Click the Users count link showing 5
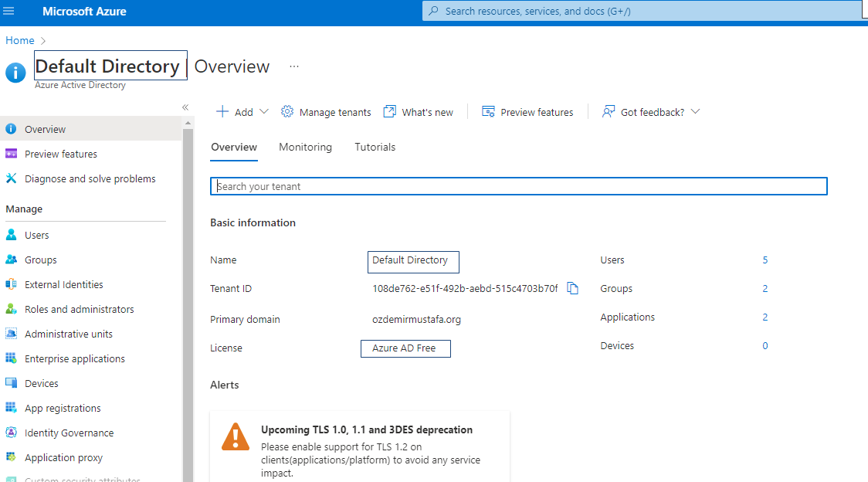Image resolution: width=868 pixels, height=482 pixels. (765, 260)
